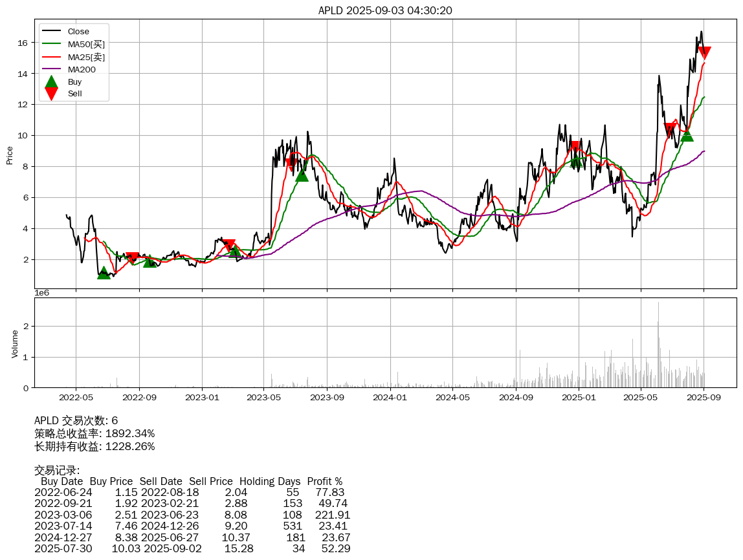Select the MA50[买] legend label
743x560 pixels.
click(x=86, y=44)
